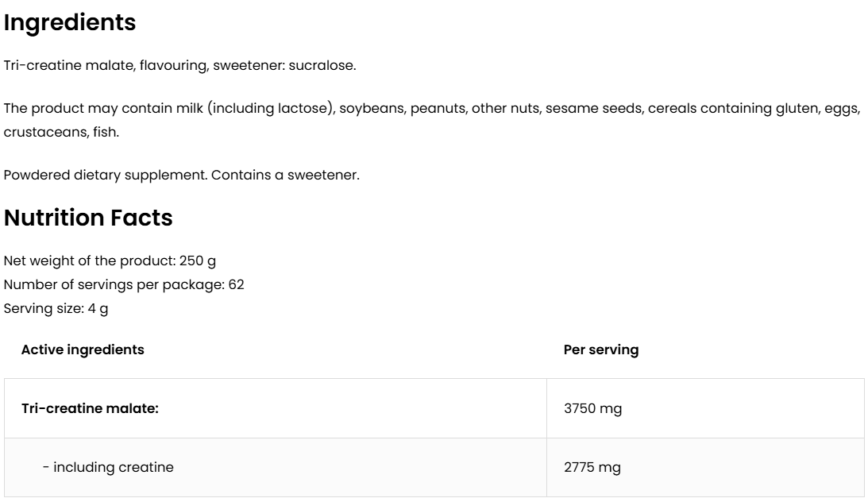Image resolution: width=868 pixels, height=502 pixels.
Task: Click the 3750 mg table cell
Action: pyautogui.click(x=592, y=408)
